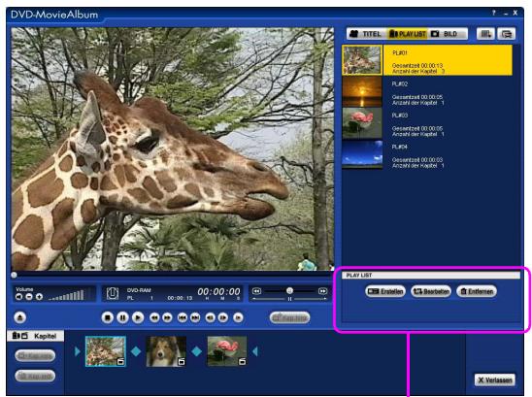Select playlist PL#02 with the sunset thumbnail
Viewport: 532px width, 397px height.
point(427,92)
